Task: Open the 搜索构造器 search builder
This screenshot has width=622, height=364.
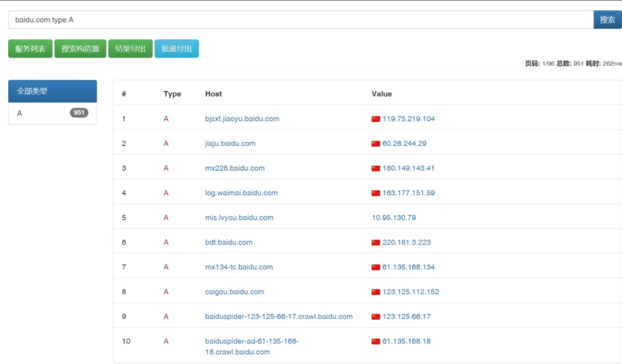Action: [80, 49]
